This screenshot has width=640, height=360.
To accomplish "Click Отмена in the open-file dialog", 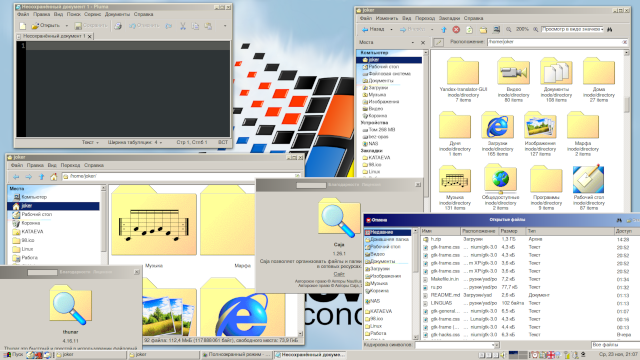I will [377, 220].
